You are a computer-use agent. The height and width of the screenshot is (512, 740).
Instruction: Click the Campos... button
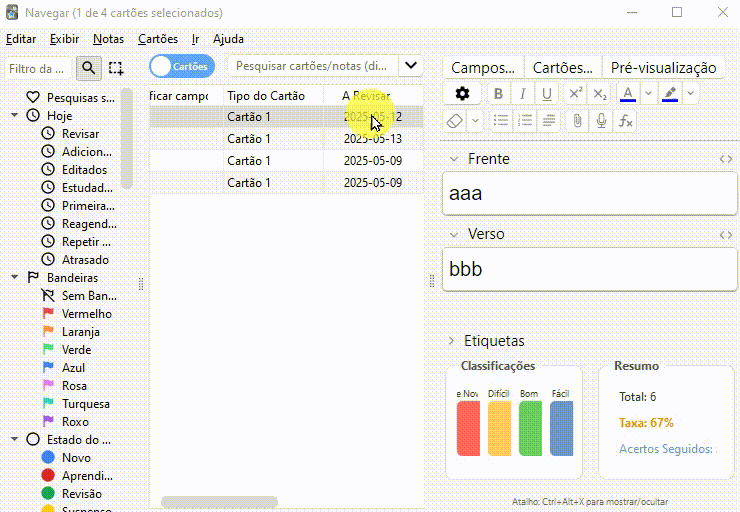483,68
